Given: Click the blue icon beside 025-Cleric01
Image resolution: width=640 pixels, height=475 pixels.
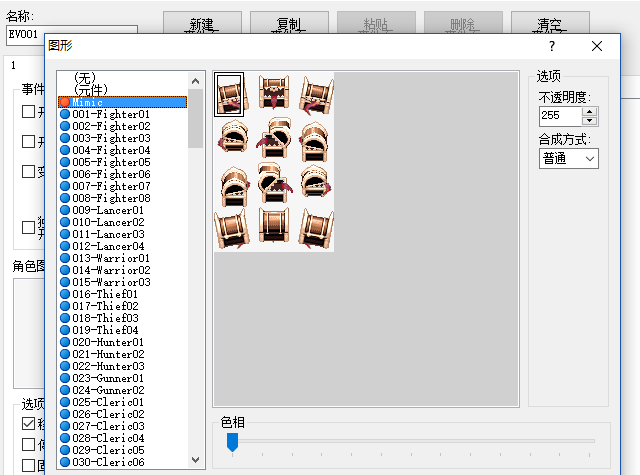Looking at the screenshot, I should [65, 402].
